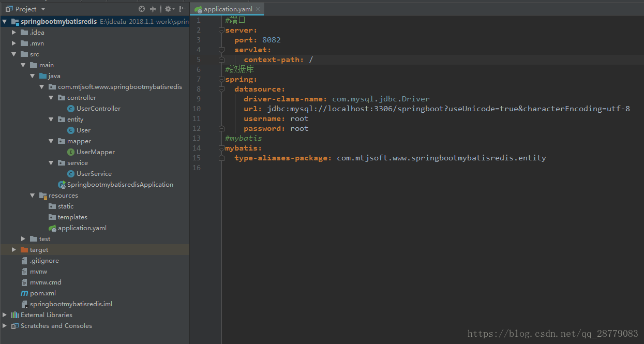
Task: Select the application.yaml editor tab
Action: (228, 9)
